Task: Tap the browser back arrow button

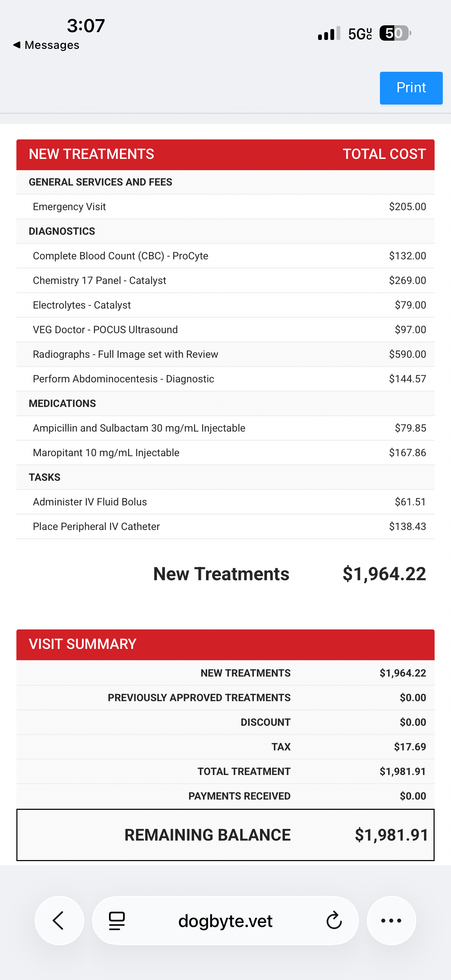Action: tap(59, 921)
